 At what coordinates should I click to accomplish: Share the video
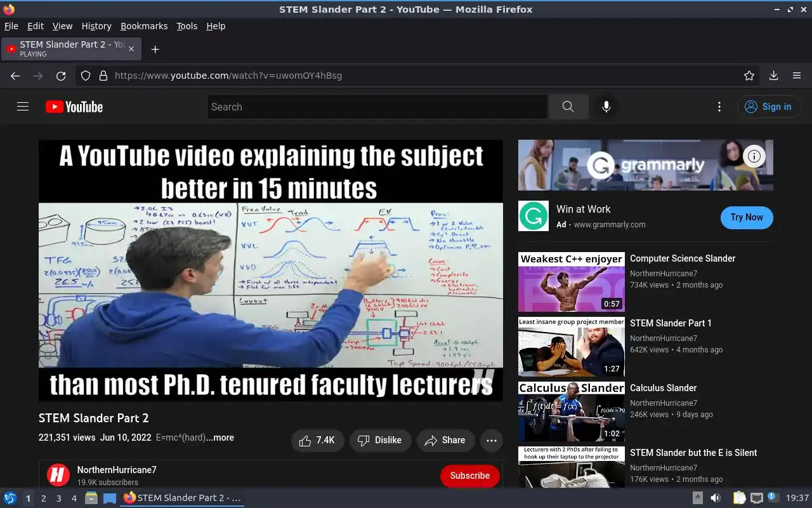click(x=445, y=440)
